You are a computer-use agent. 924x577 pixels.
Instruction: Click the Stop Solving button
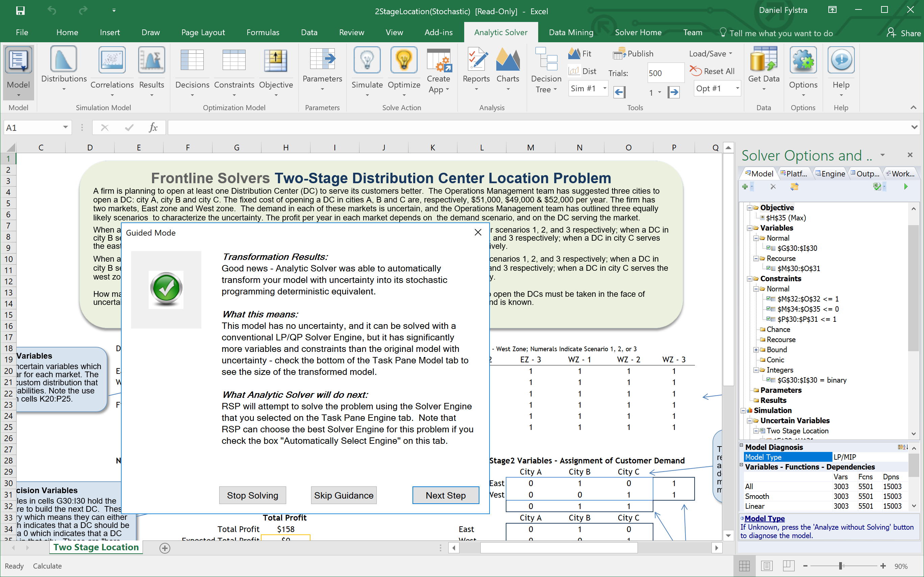252,495
